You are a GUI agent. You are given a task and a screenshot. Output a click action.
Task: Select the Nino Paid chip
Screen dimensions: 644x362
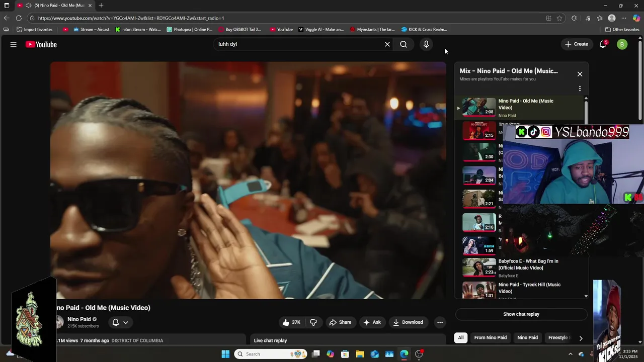[x=528, y=338]
